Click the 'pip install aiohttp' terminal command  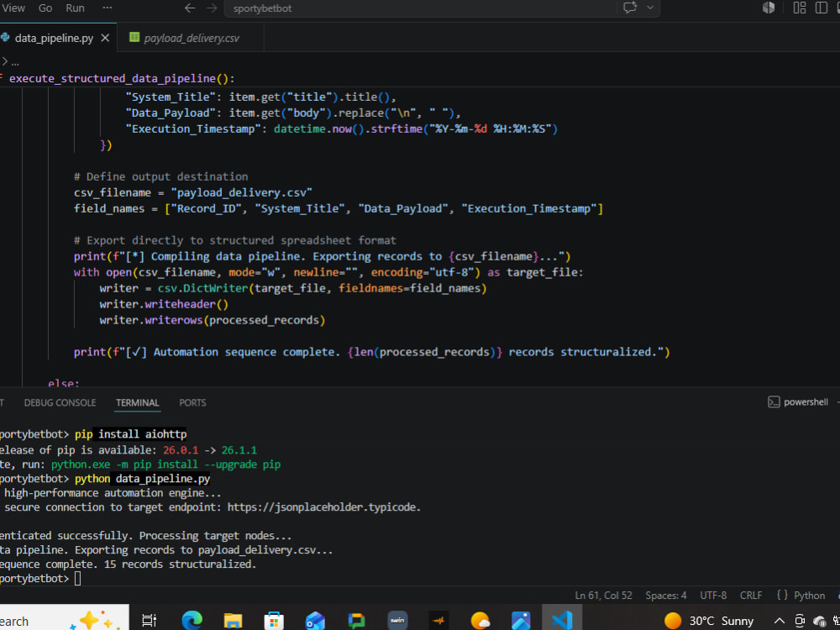tap(131, 434)
